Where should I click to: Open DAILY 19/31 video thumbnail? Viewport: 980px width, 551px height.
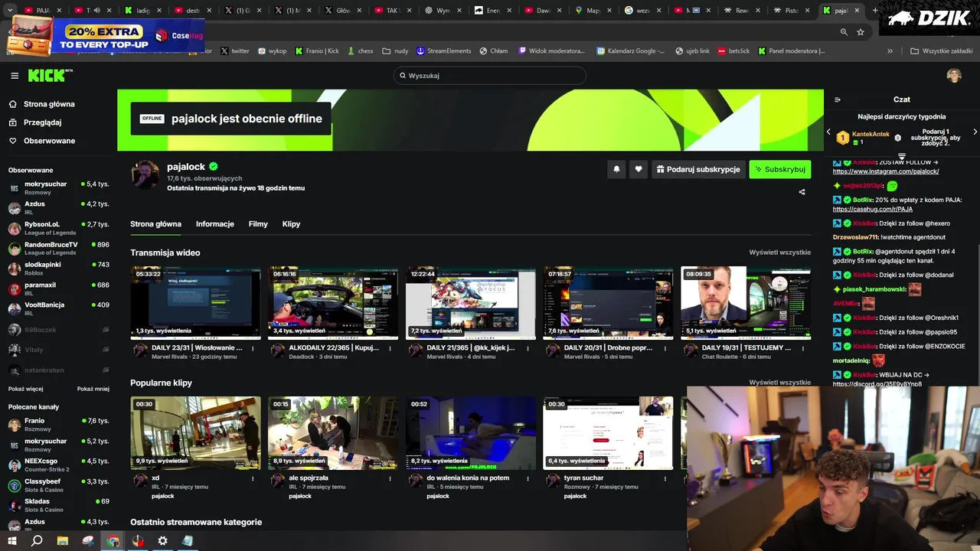coord(746,303)
